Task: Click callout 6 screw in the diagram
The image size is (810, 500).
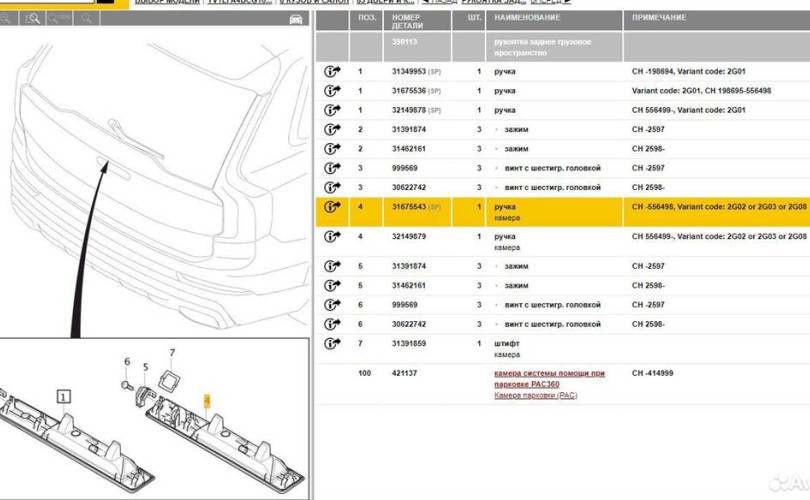Action: pyautogui.click(x=127, y=361)
